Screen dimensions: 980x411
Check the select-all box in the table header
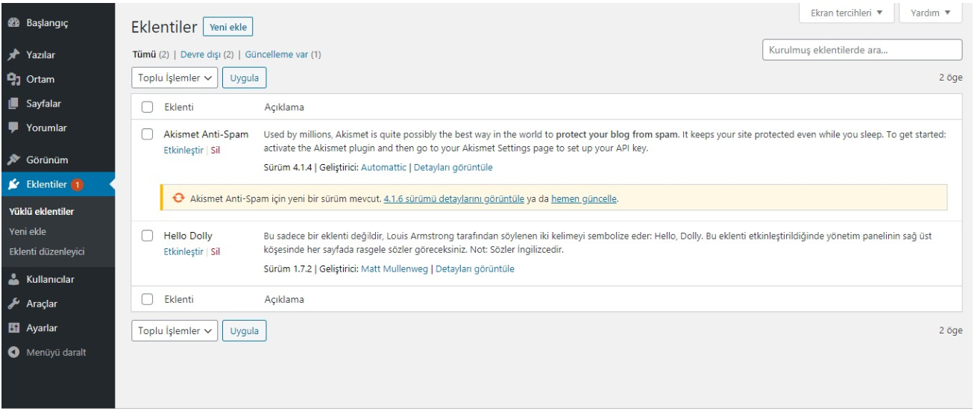(x=147, y=107)
